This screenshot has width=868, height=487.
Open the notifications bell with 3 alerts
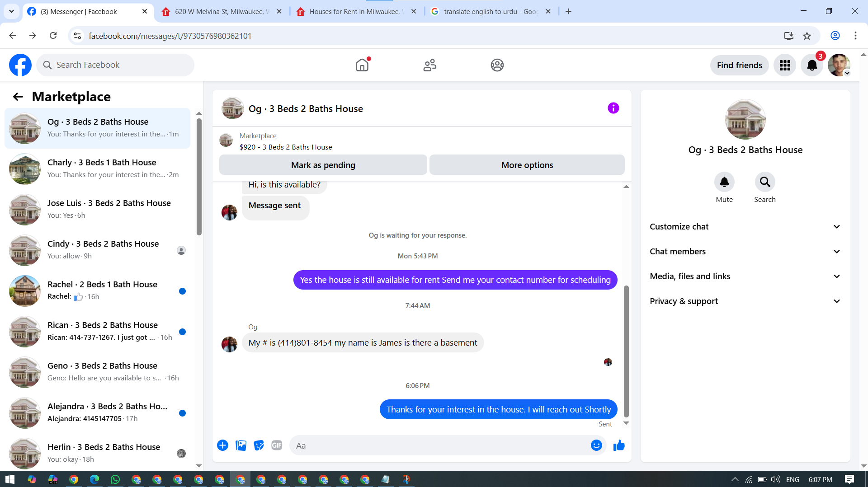coord(812,65)
